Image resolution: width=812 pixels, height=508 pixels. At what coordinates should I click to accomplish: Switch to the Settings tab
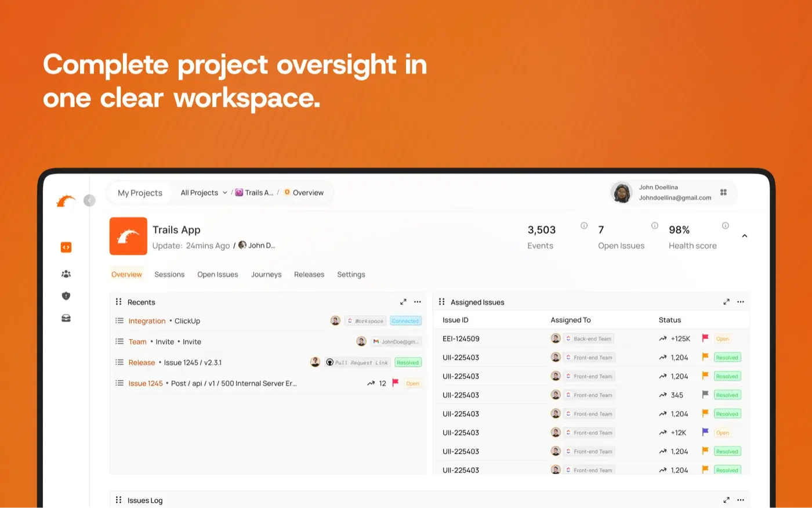351,275
